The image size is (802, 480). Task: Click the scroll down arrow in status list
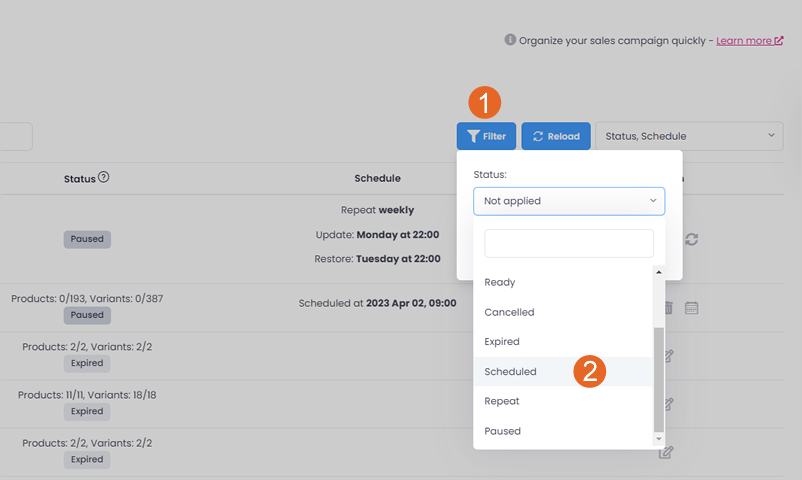pos(659,439)
